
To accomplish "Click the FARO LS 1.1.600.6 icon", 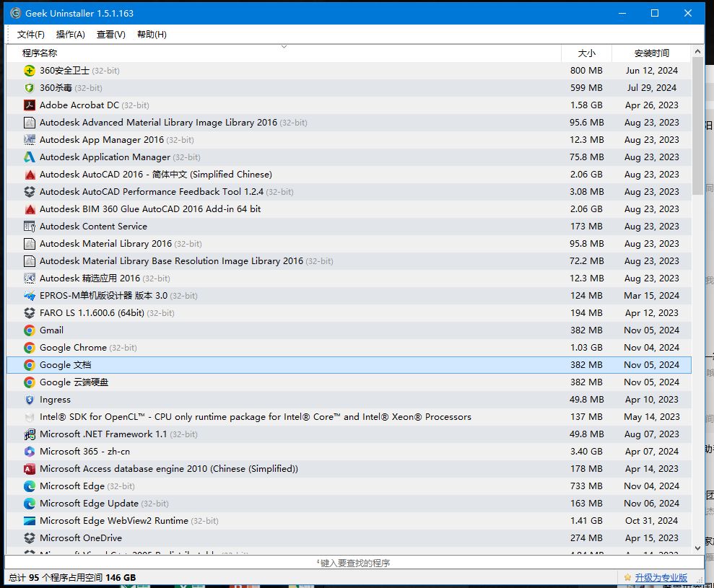I will point(29,312).
